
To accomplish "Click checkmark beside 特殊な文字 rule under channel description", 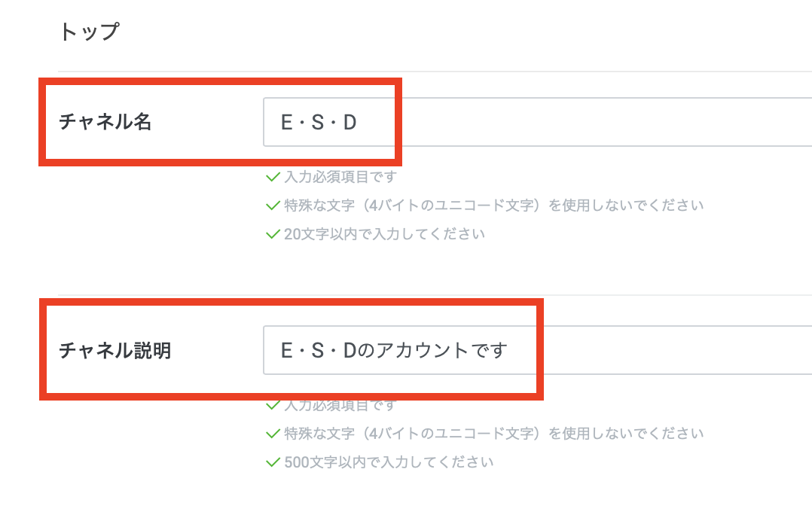I will [273, 434].
